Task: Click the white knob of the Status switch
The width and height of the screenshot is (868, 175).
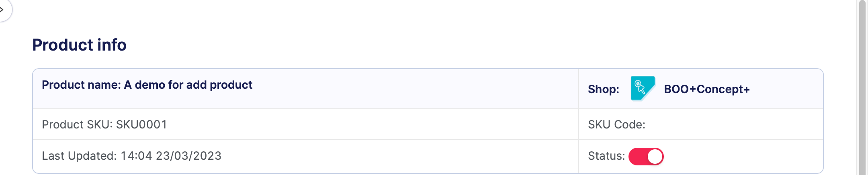Action: (x=655, y=157)
